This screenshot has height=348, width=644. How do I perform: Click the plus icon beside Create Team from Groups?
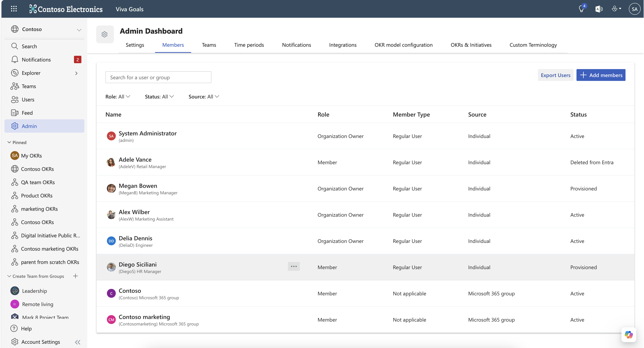click(75, 276)
